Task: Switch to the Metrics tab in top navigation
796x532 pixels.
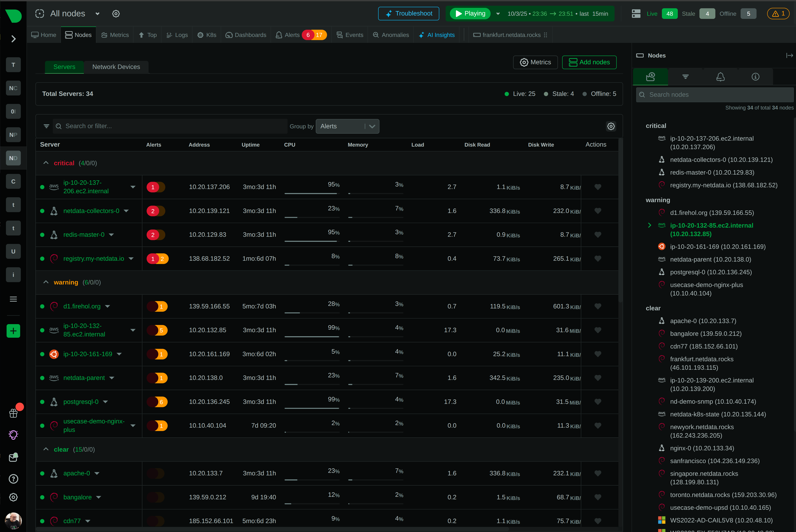Action: pos(115,35)
